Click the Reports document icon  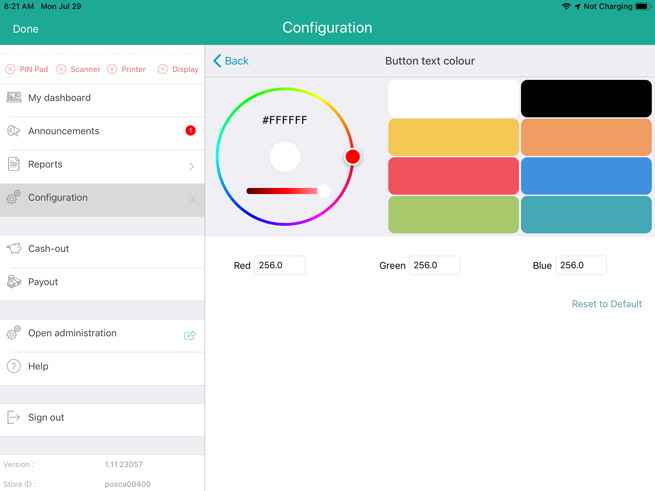14,164
